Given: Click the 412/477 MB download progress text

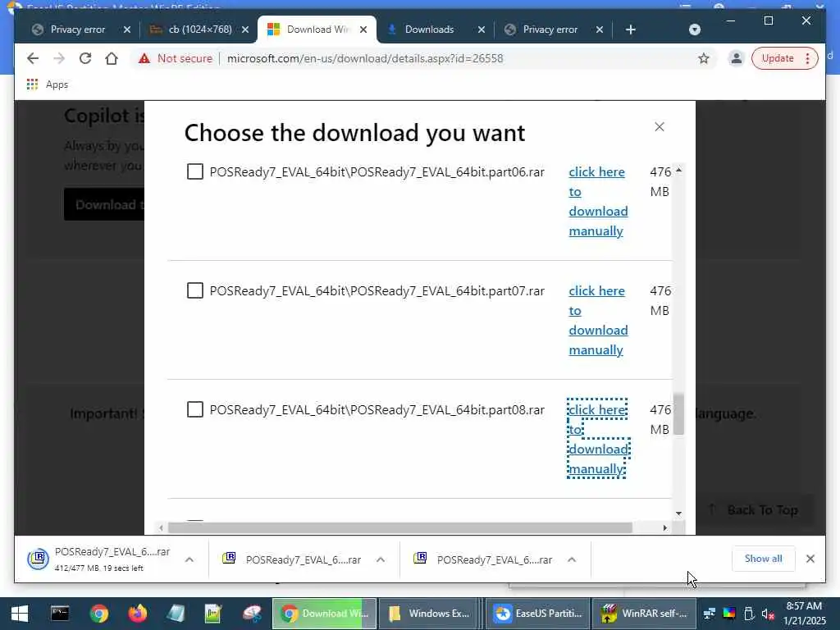Looking at the screenshot, I should [98, 568].
